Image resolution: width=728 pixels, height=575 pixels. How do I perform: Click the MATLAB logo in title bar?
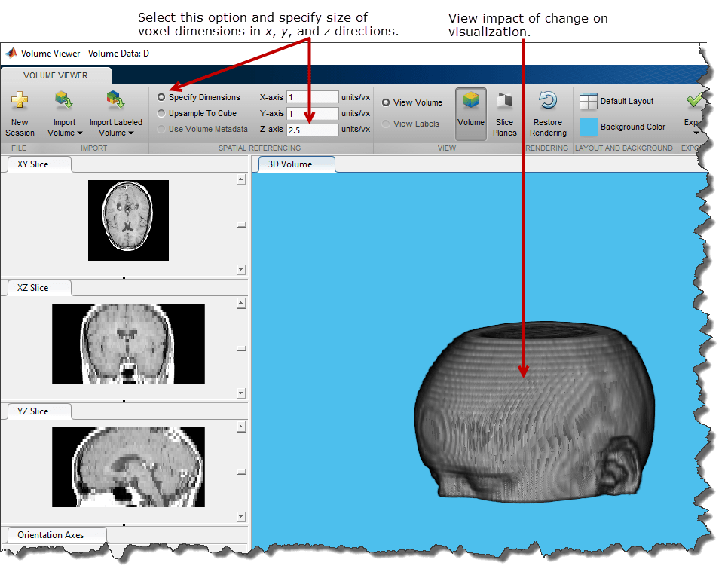coord(11,53)
